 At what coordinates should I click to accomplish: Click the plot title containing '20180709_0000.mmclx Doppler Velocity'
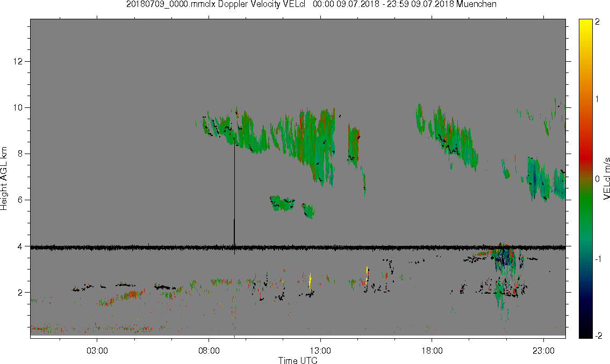click(x=311, y=4)
